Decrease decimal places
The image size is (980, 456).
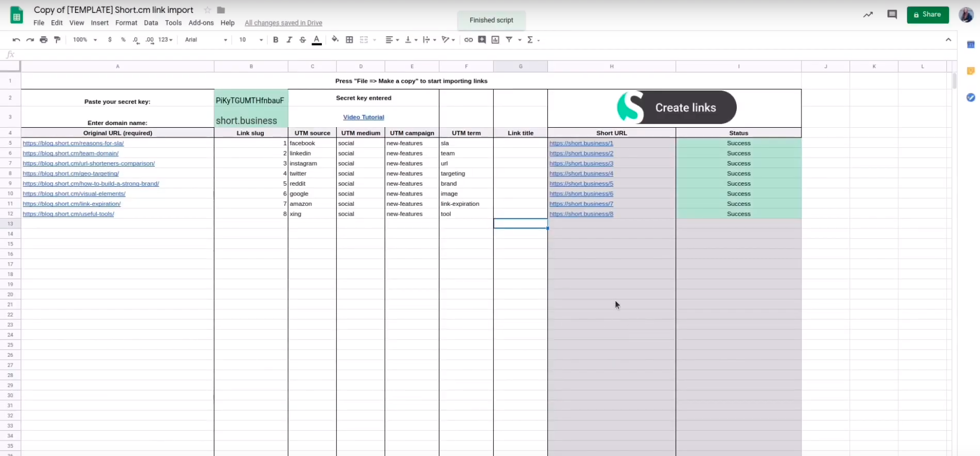(x=136, y=40)
